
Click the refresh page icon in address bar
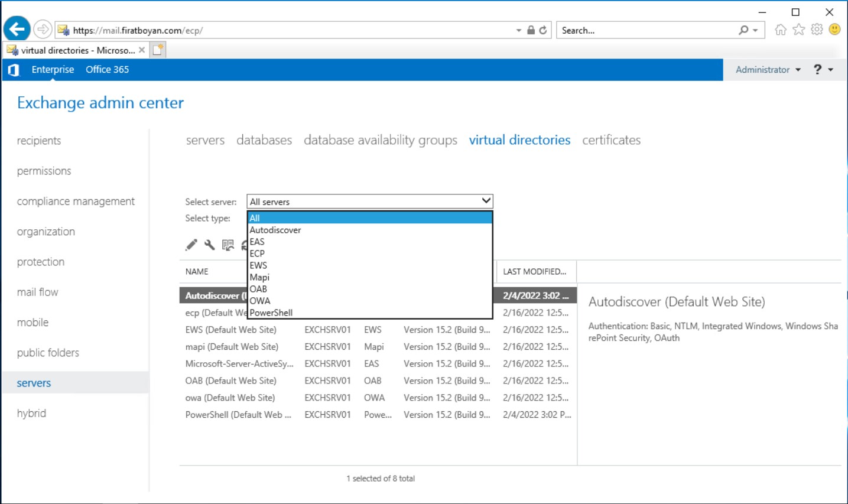pos(543,30)
